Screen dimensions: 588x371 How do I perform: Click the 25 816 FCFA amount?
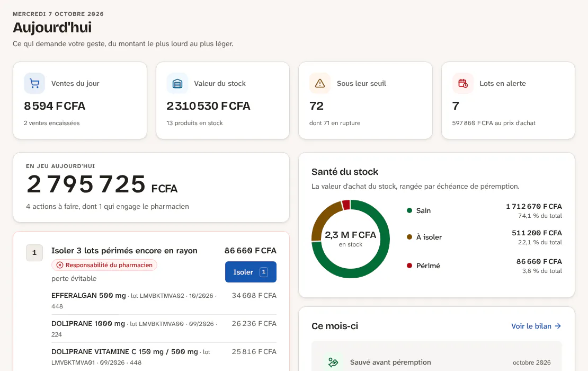[x=254, y=352]
